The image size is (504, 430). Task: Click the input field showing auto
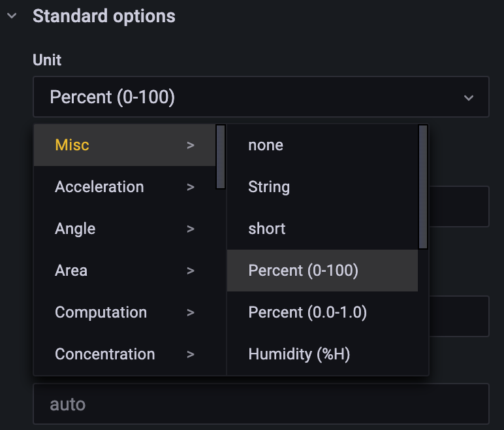point(261,405)
